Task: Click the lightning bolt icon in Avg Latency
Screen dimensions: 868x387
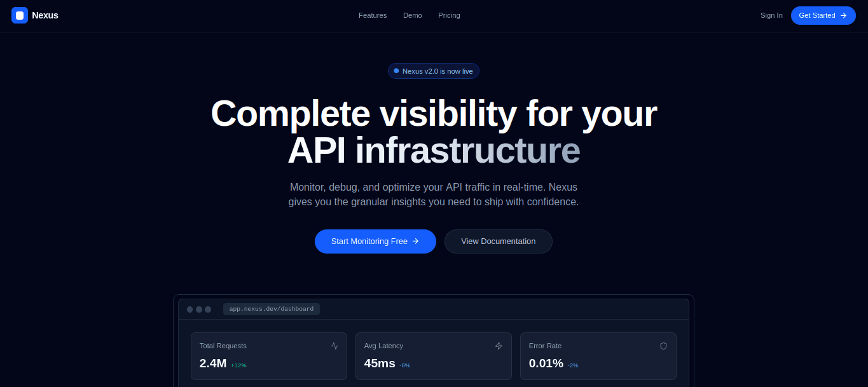Action: tap(499, 346)
